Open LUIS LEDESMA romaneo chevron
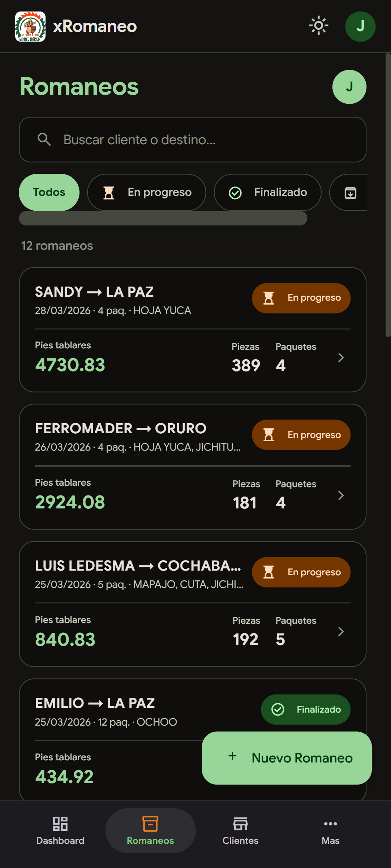The width and height of the screenshot is (391, 868). tap(340, 632)
